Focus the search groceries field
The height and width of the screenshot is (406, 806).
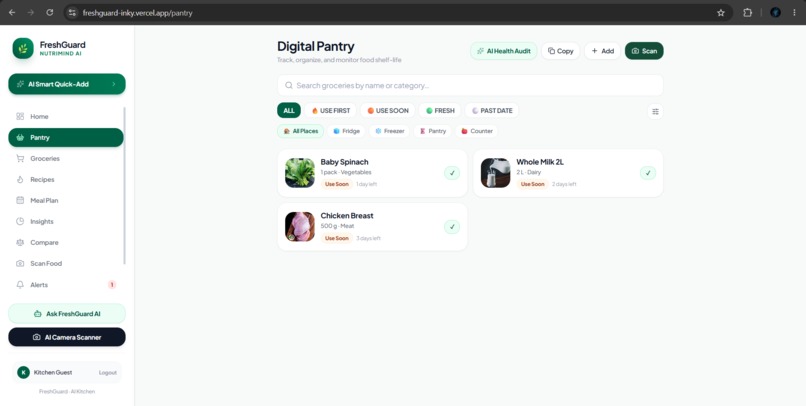coord(470,85)
